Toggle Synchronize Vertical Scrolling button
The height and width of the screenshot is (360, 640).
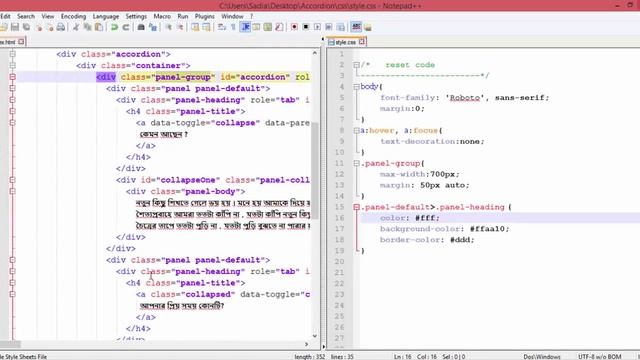[195, 27]
